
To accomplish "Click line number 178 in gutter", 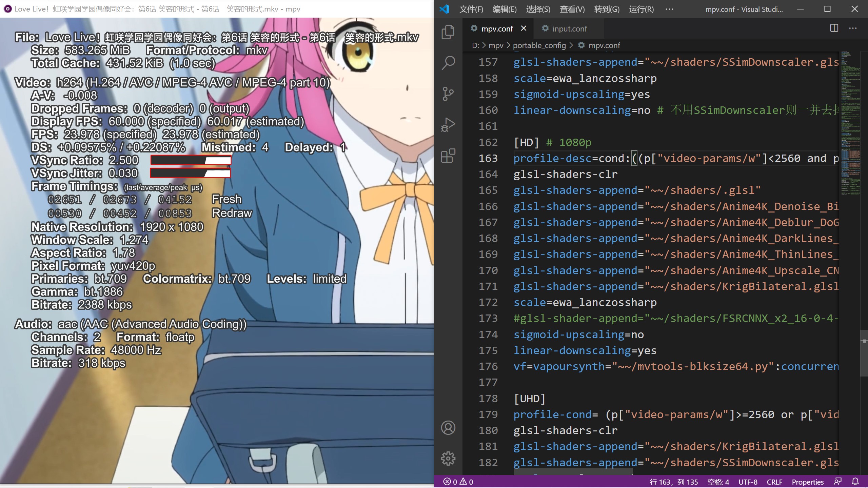I will 488,399.
